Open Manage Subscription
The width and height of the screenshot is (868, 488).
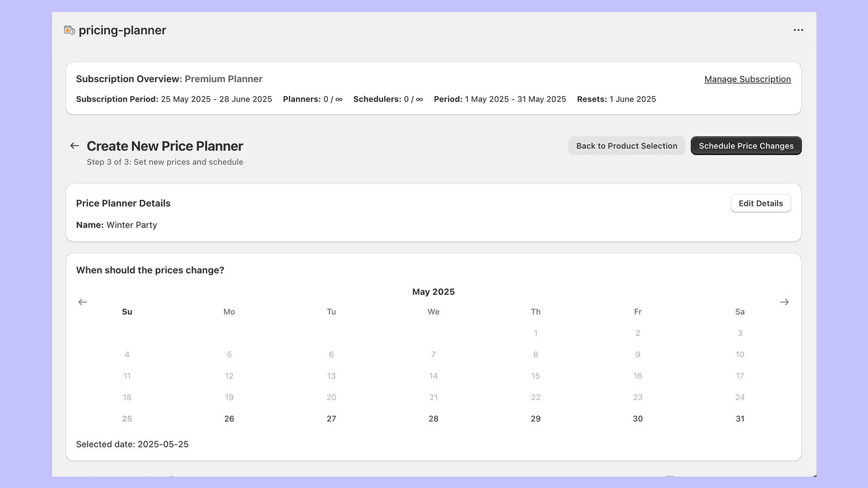coord(747,79)
